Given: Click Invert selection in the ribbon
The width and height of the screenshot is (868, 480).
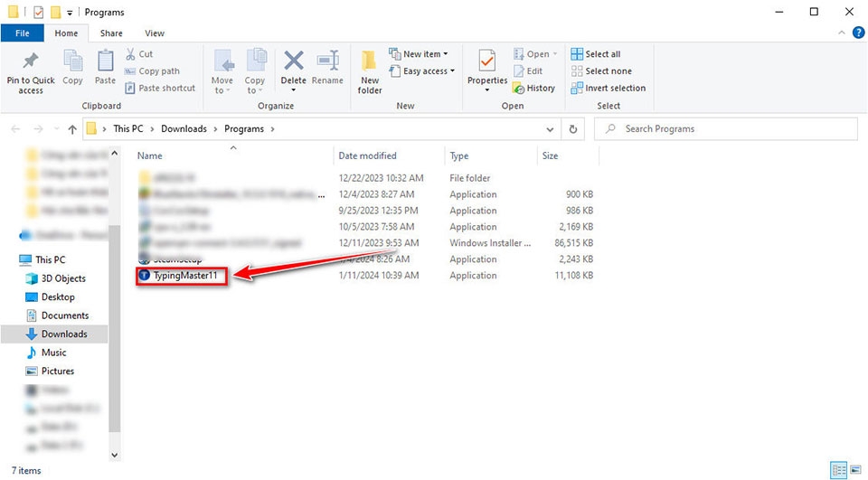Looking at the screenshot, I should coord(609,88).
